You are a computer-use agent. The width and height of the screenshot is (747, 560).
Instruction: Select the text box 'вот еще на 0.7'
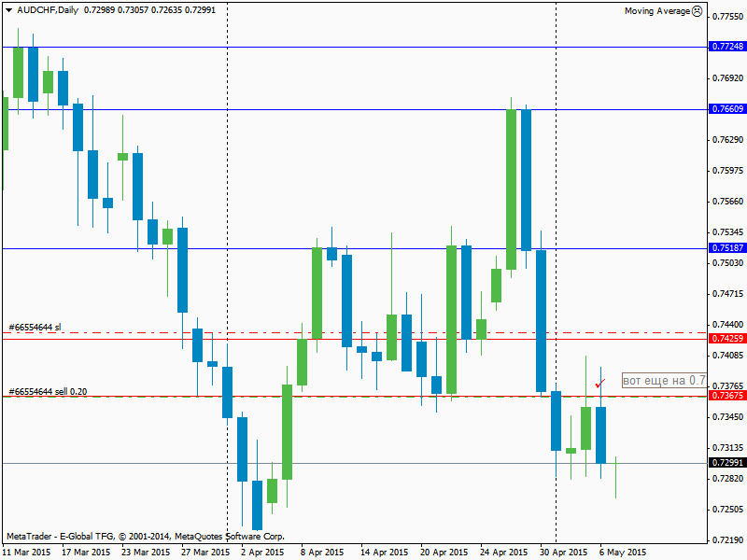(x=664, y=380)
